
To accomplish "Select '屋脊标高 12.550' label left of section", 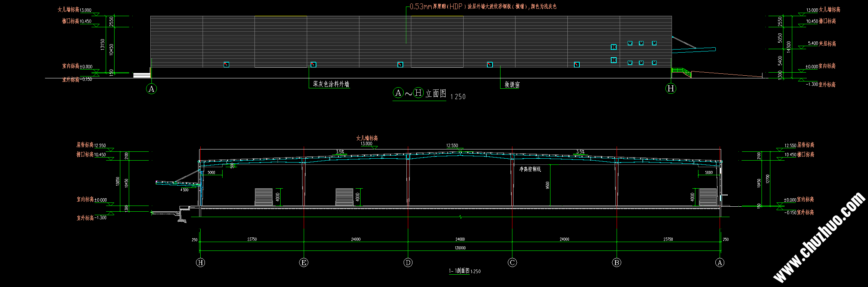I will click(91, 145).
